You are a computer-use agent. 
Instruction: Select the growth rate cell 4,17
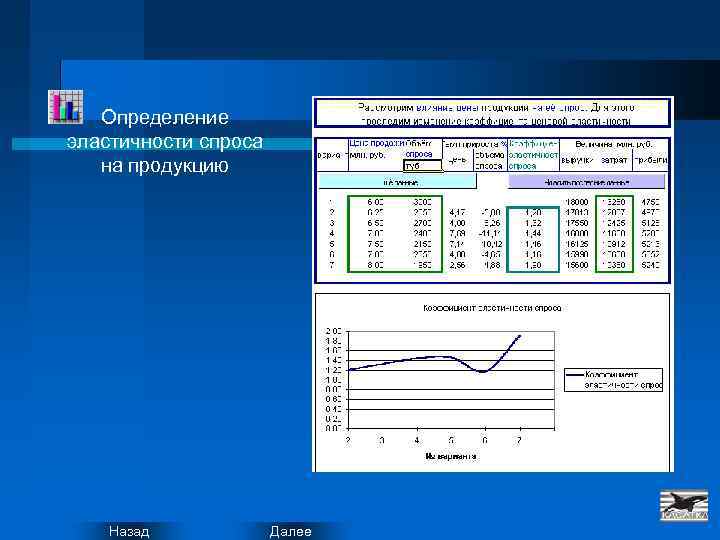point(457,213)
